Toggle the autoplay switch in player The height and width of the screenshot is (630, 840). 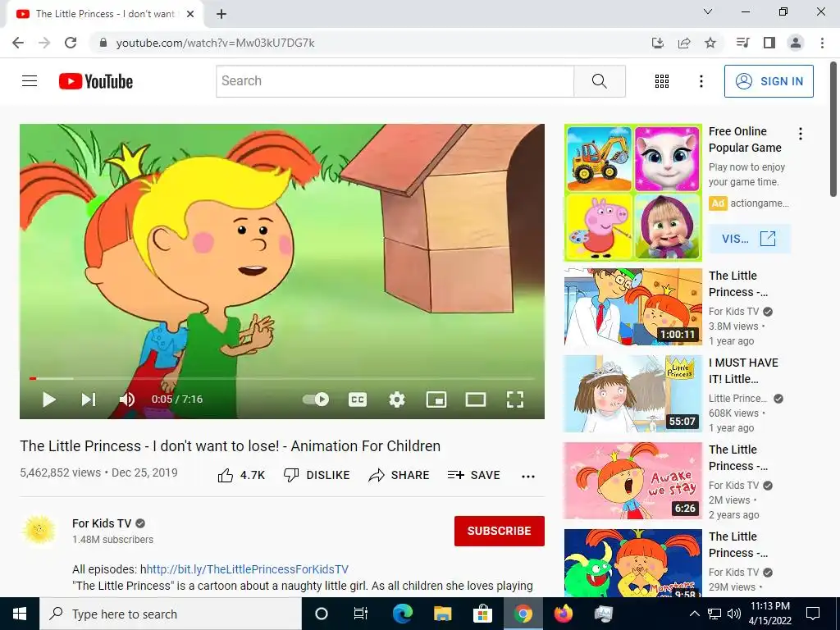coord(316,399)
